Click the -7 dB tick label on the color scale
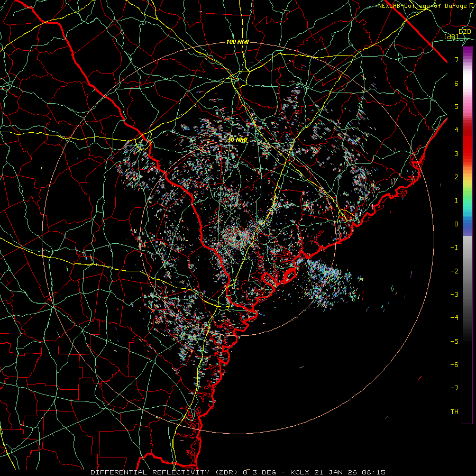 (x=454, y=388)
